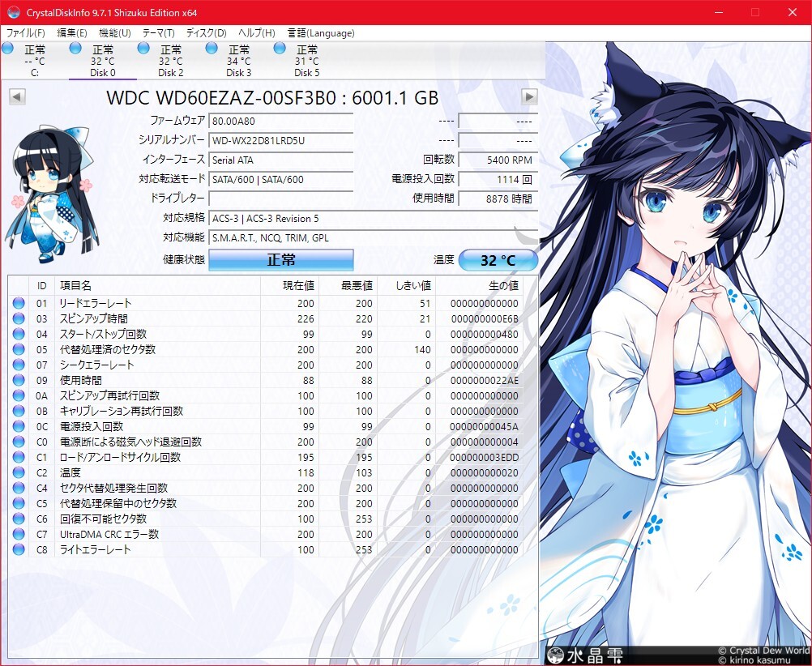Viewport: 812px width, 666px height.
Task: Click the 生の値 column header
Action: tap(480, 286)
